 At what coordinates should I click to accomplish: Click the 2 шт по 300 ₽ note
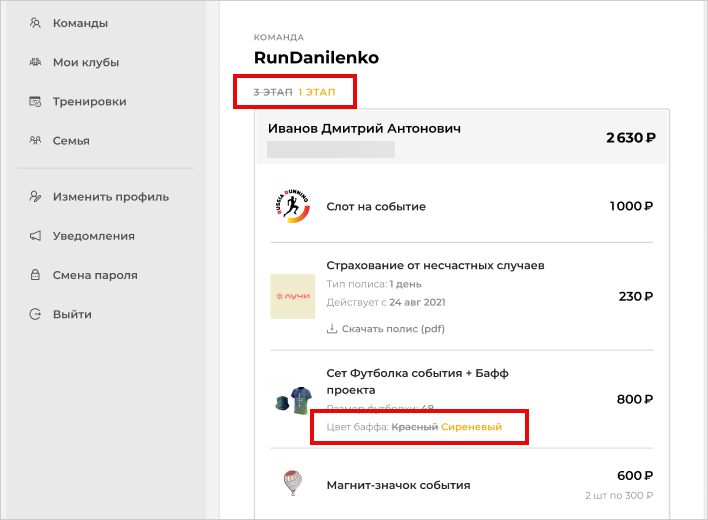(619, 496)
